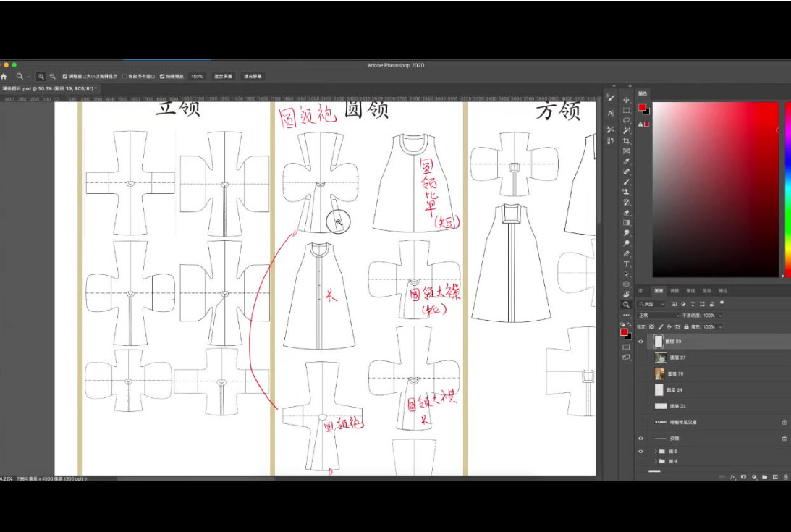Open the brush settings panel icon
The width and height of the screenshot is (791, 532).
click(x=610, y=98)
